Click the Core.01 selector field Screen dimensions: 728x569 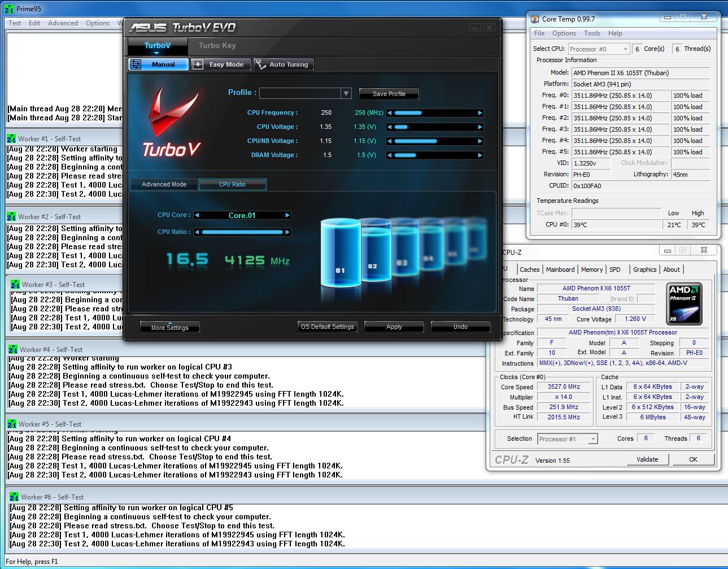coord(242,215)
